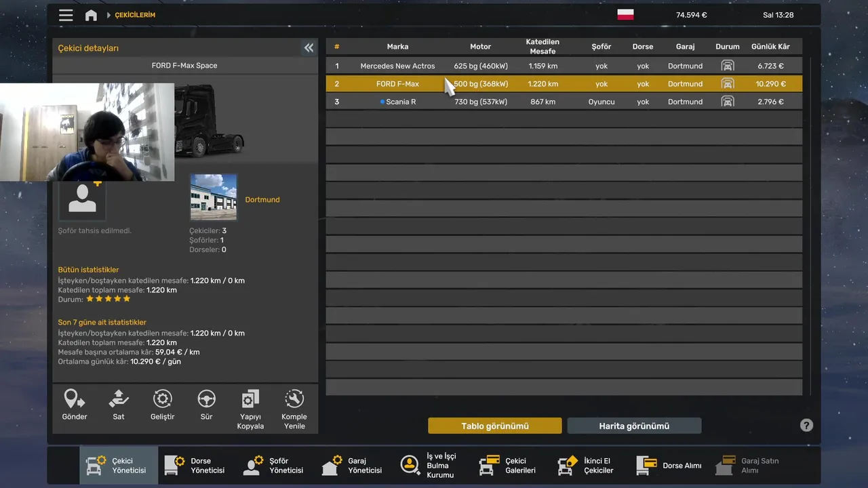Switch to Tablo görünümü
This screenshot has height=488, width=868.
[495, 426]
